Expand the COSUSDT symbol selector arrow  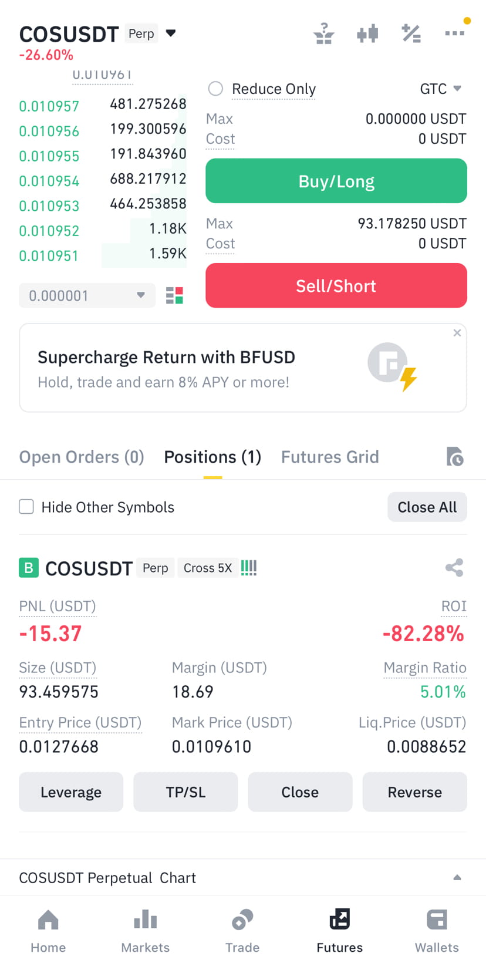(x=171, y=33)
